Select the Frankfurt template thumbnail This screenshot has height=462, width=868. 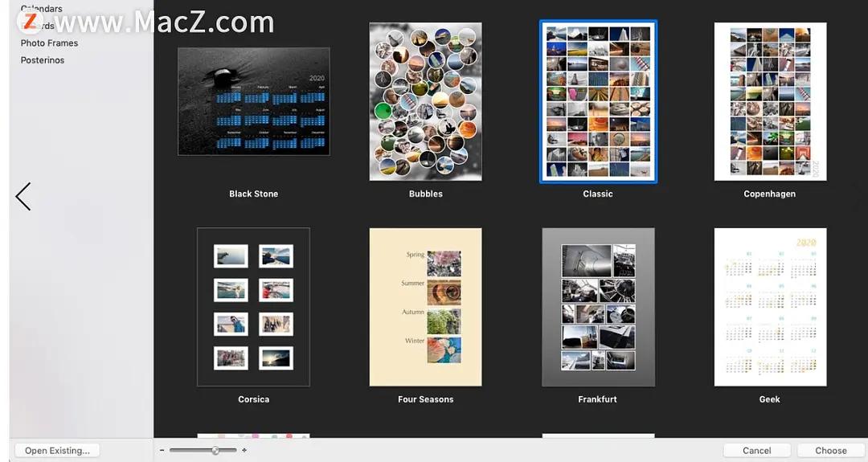[598, 307]
